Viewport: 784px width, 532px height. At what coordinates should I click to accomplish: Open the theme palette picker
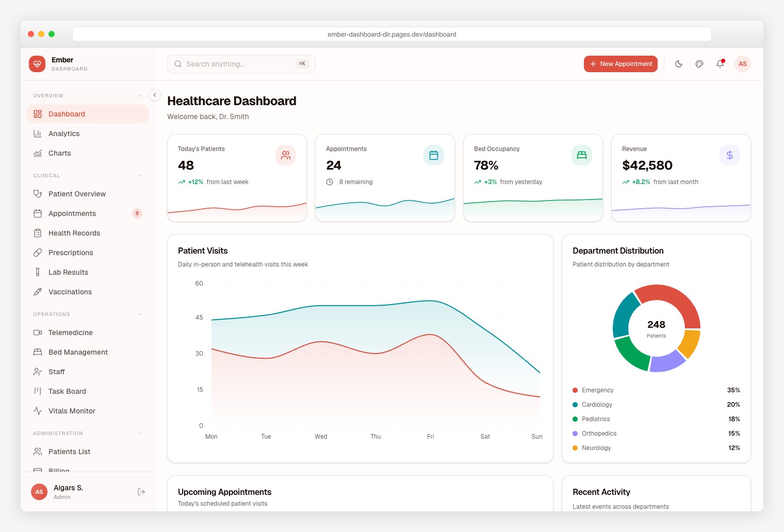(699, 64)
